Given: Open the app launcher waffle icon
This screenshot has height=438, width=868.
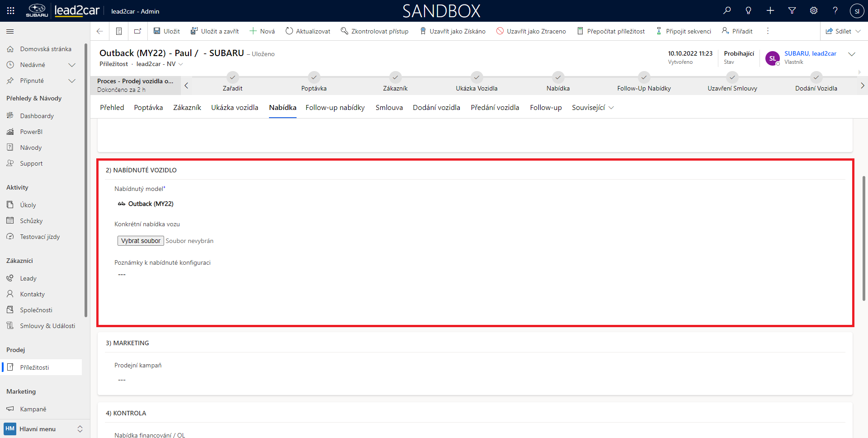Looking at the screenshot, I should pos(10,10).
